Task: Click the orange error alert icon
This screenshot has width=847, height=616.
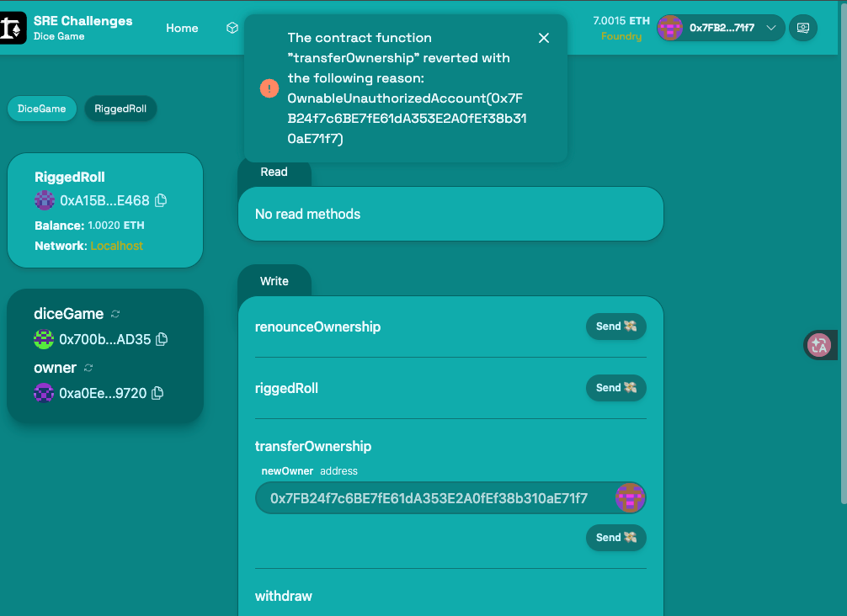Action: click(x=269, y=88)
